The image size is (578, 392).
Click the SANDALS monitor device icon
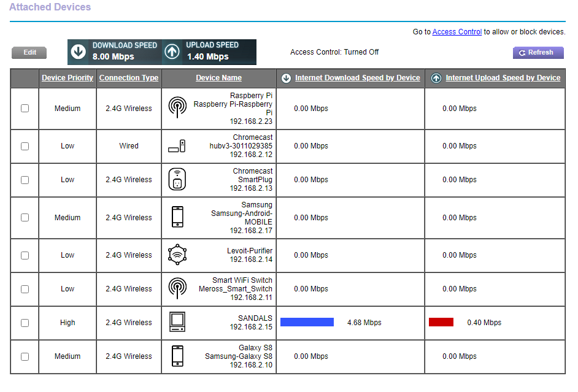pos(177,323)
